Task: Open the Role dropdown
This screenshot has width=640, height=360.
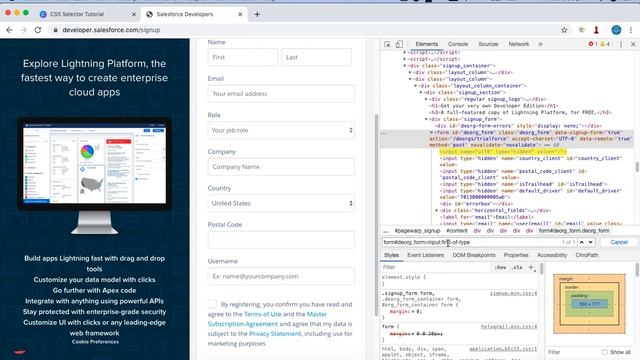Action: 281,130
